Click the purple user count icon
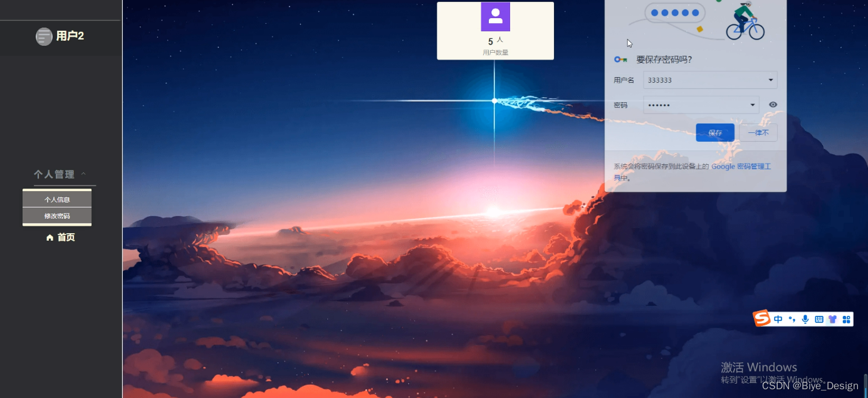This screenshot has height=398, width=868. click(x=495, y=16)
